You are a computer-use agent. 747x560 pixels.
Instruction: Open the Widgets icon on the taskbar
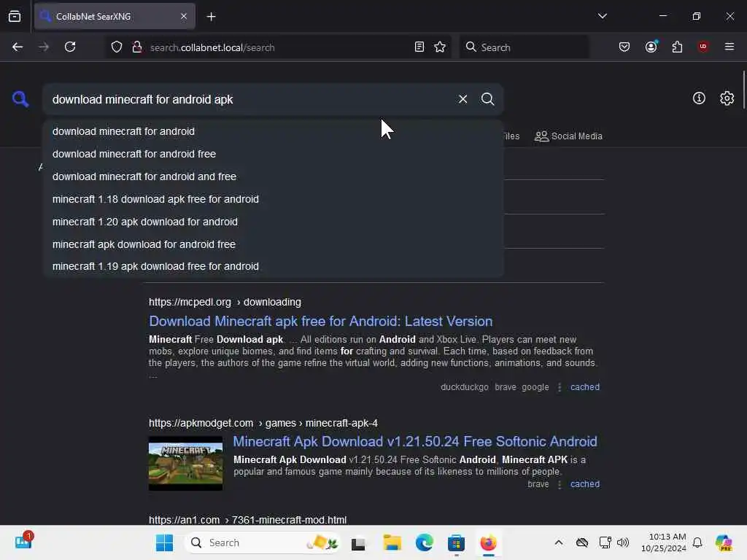point(23,542)
